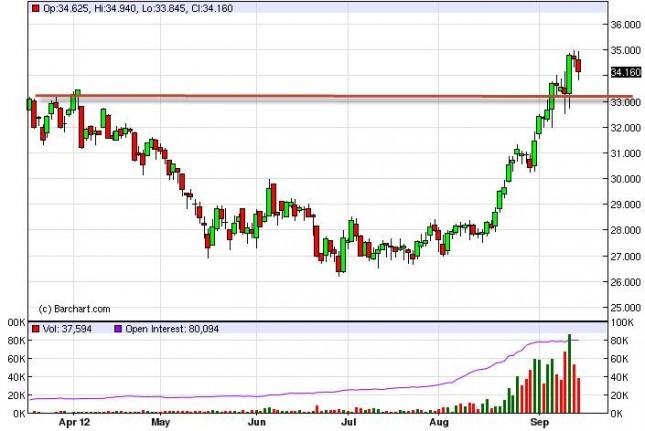This screenshot has width=645, height=431.
Task: Click the 'Jul' date axis label
Action: tap(348, 422)
